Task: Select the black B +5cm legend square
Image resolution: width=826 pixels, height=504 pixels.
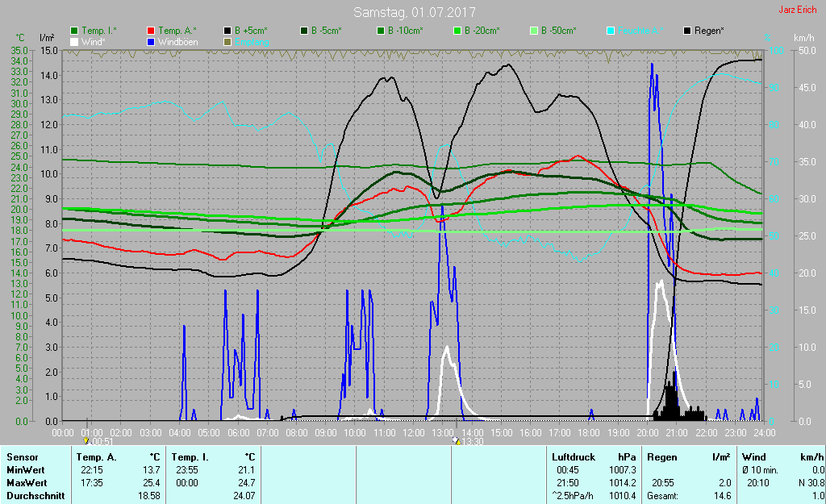Action: [228, 31]
